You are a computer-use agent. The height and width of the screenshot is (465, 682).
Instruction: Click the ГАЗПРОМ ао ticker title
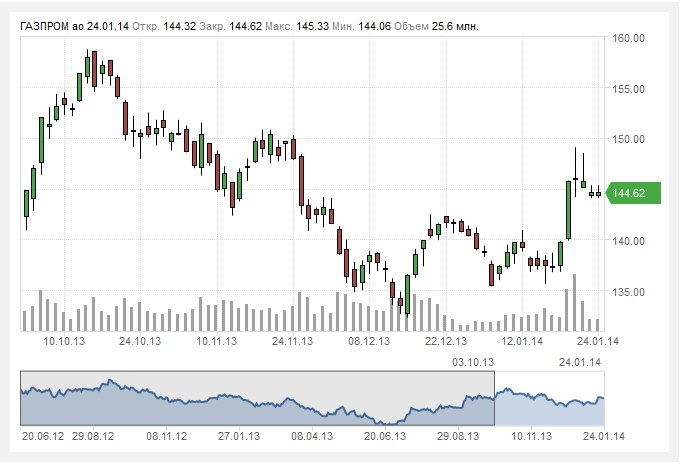pos(52,26)
